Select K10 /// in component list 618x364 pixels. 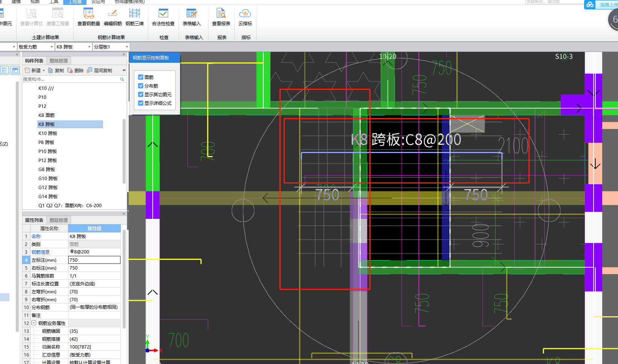[x=46, y=88]
